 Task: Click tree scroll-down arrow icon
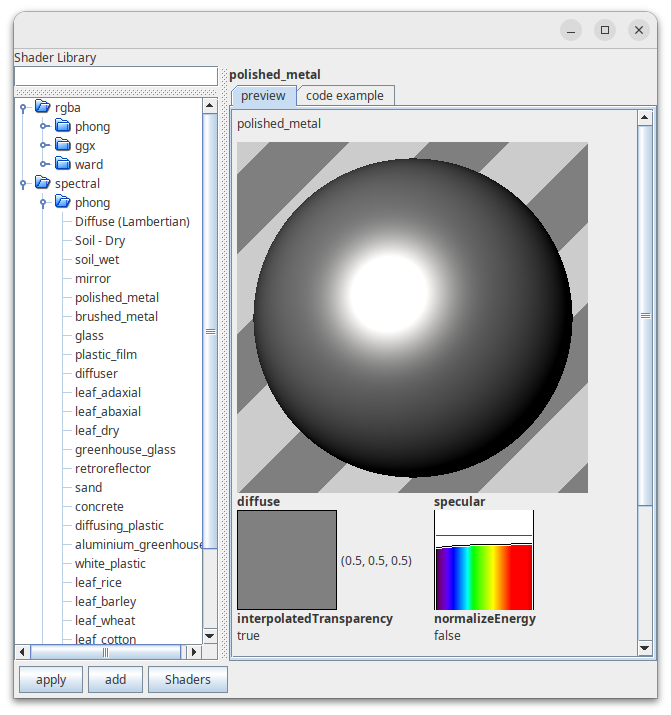pos(210,636)
